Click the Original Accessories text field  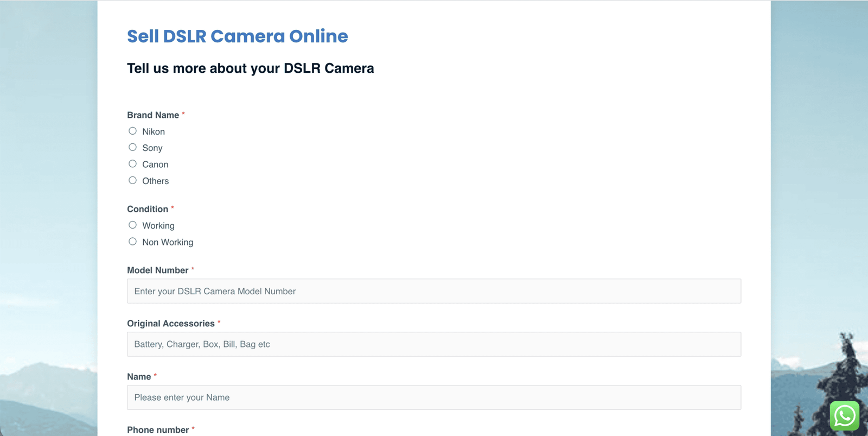(x=434, y=344)
